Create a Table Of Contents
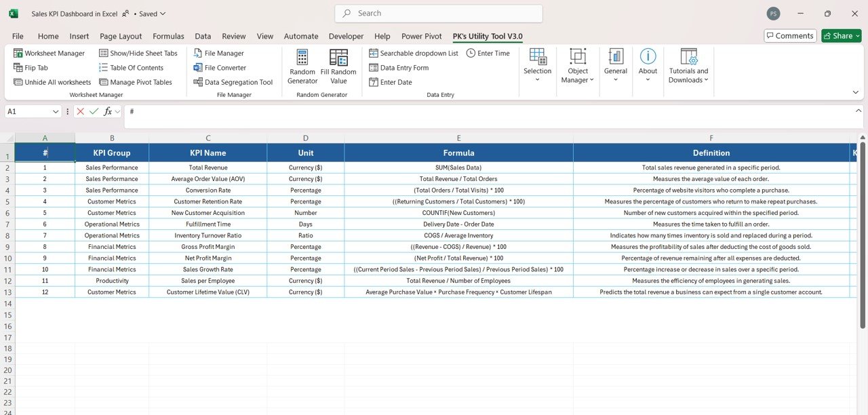 click(131, 68)
